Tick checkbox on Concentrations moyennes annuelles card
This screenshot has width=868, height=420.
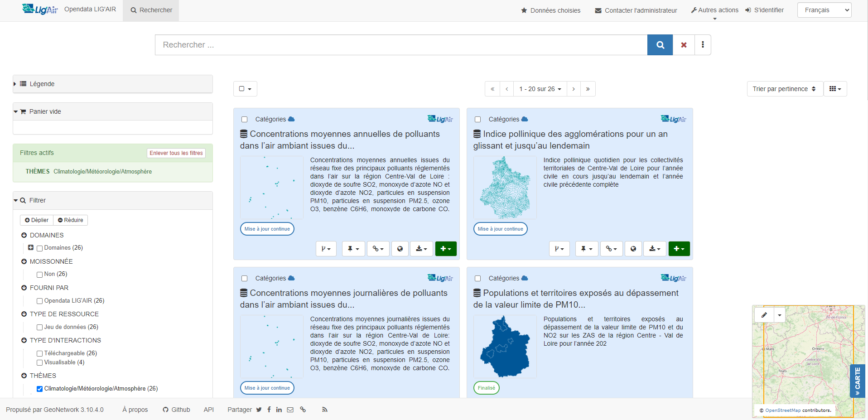tap(245, 120)
